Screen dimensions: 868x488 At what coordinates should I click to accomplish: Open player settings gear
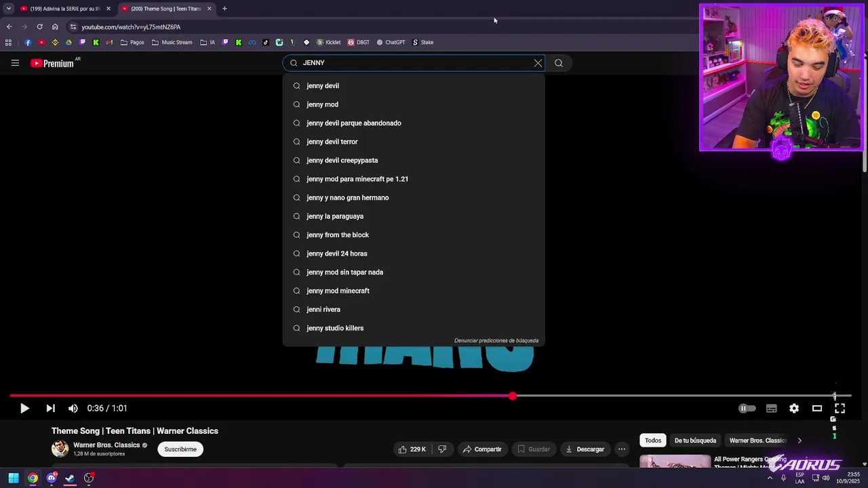click(x=794, y=408)
